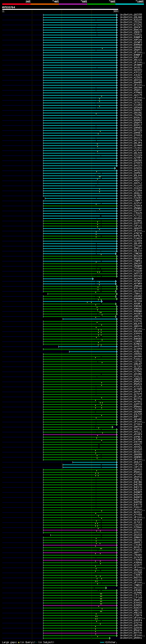This screenshot has height=644, width=146.
Task: Select the UniRef100_Q599X1 label
Action: pyautogui.click(x=131, y=638)
